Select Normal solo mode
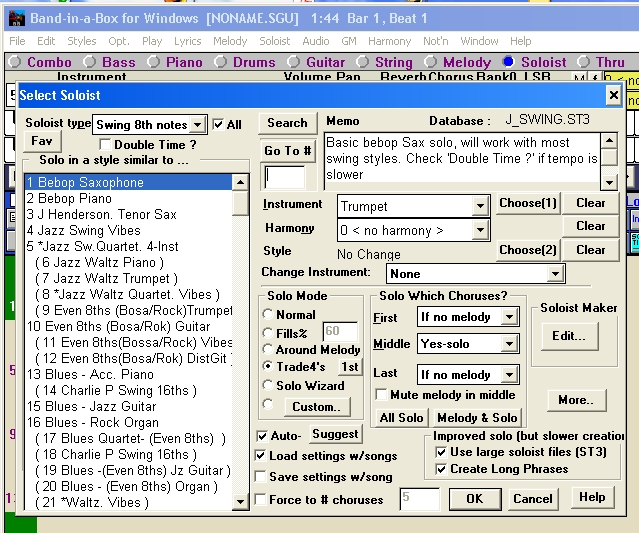This screenshot has height=533, width=639. 267,314
